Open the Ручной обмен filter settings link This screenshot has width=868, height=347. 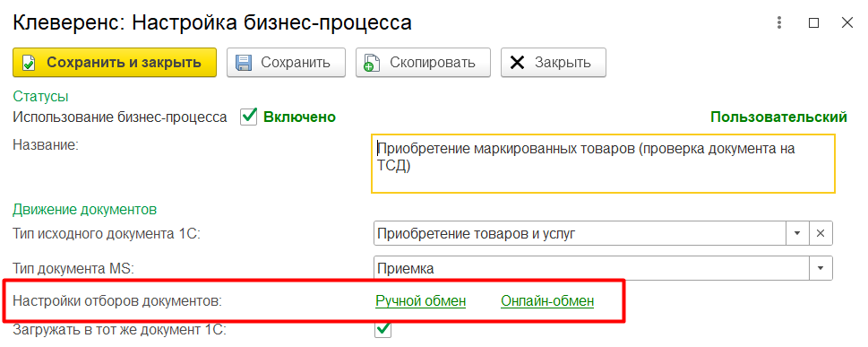pyautogui.click(x=421, y=301)
